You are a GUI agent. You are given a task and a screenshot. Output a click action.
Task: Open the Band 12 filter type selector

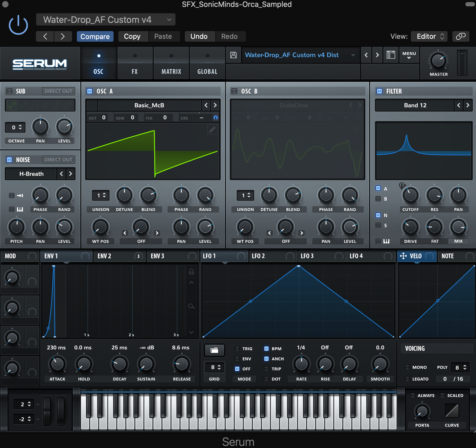[x=415, y=105]
